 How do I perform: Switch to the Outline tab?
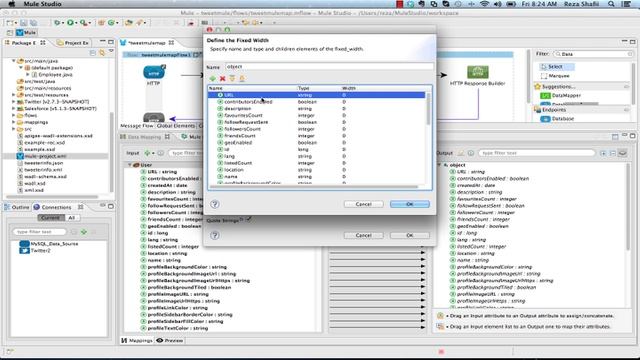click(17, 207)
